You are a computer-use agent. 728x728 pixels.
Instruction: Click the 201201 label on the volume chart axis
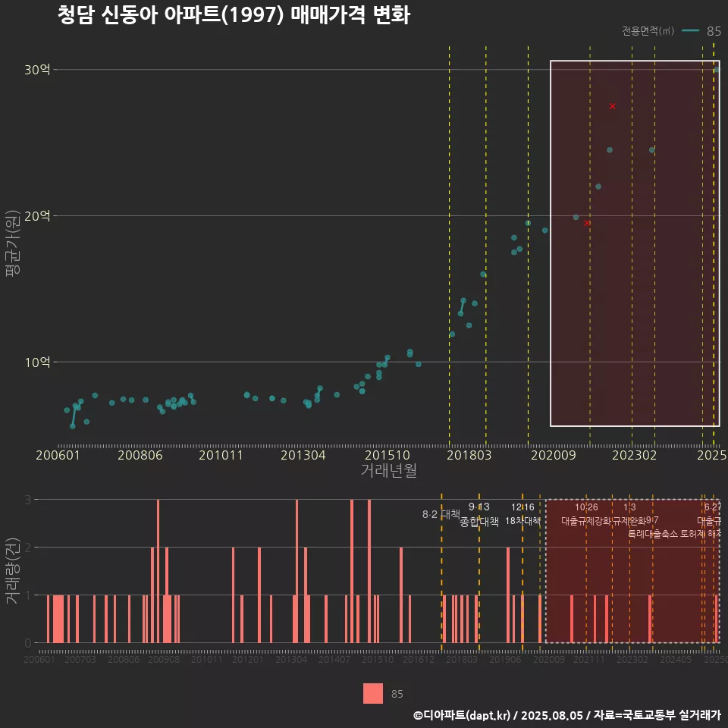pos(248,659)
